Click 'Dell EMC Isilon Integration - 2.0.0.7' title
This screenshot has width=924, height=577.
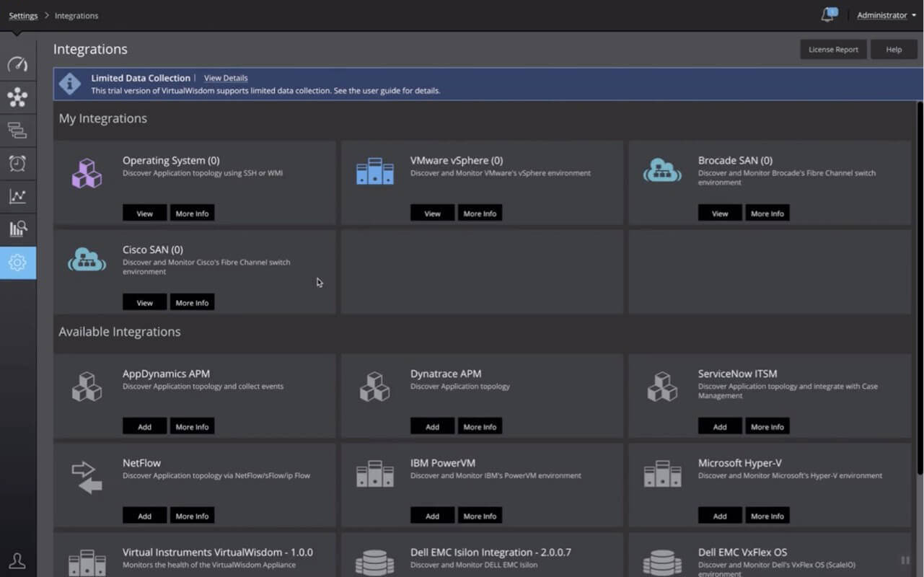(x=490, y=552)
